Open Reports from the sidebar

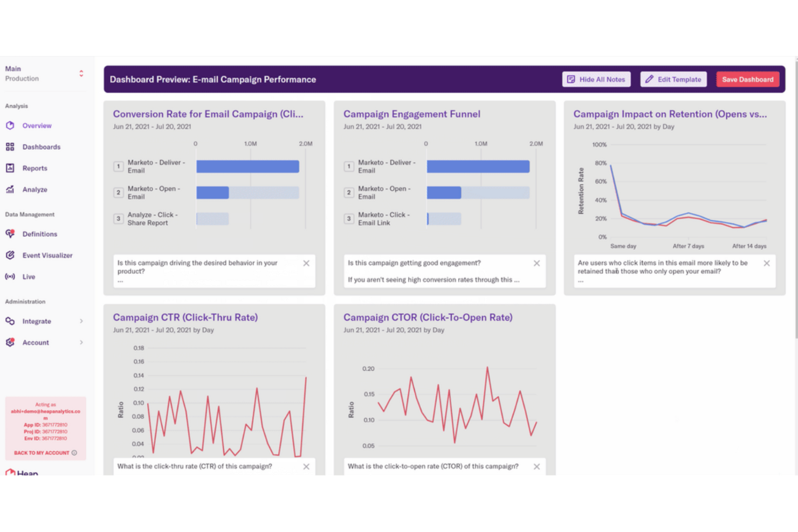(35, 168)
